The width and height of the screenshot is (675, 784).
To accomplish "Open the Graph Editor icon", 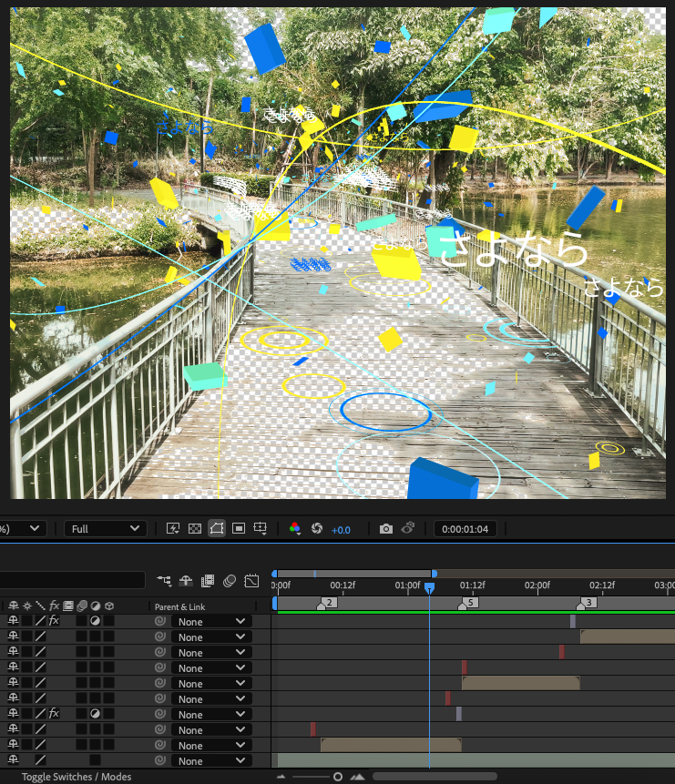I will [x=251, y=581].
